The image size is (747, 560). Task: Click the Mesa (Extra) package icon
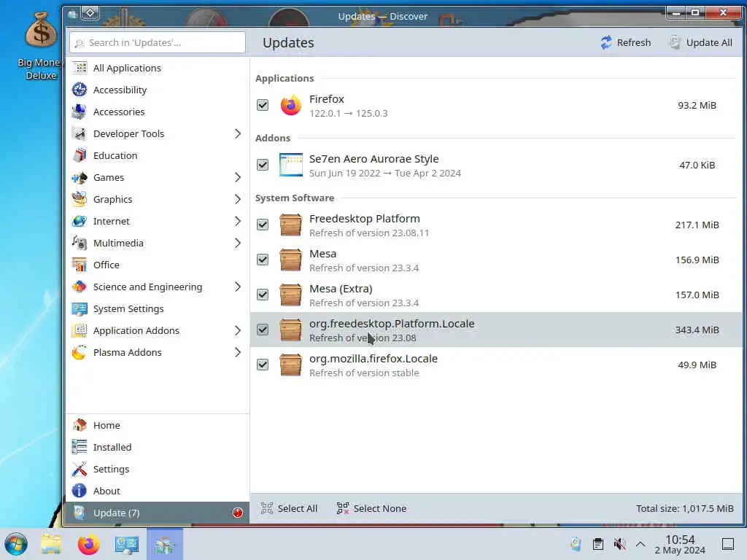290,295
